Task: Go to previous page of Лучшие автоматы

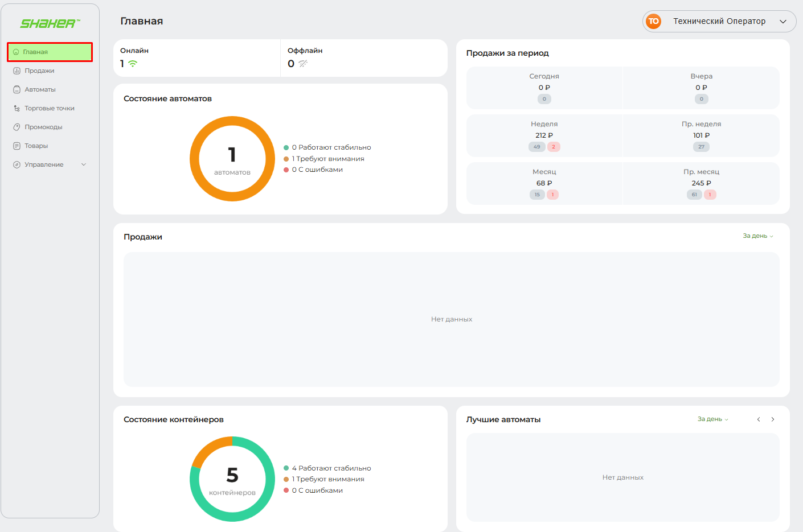Action: pyautogui.click(x=759, y=419)
